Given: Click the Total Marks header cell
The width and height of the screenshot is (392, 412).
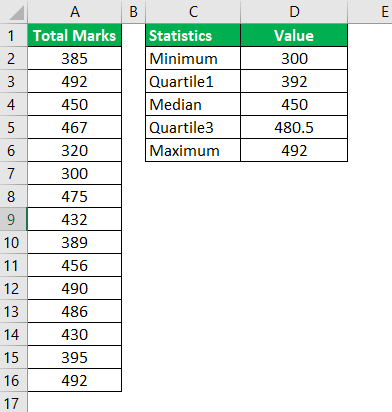Looking at the screenshot, I should (75, 35).
